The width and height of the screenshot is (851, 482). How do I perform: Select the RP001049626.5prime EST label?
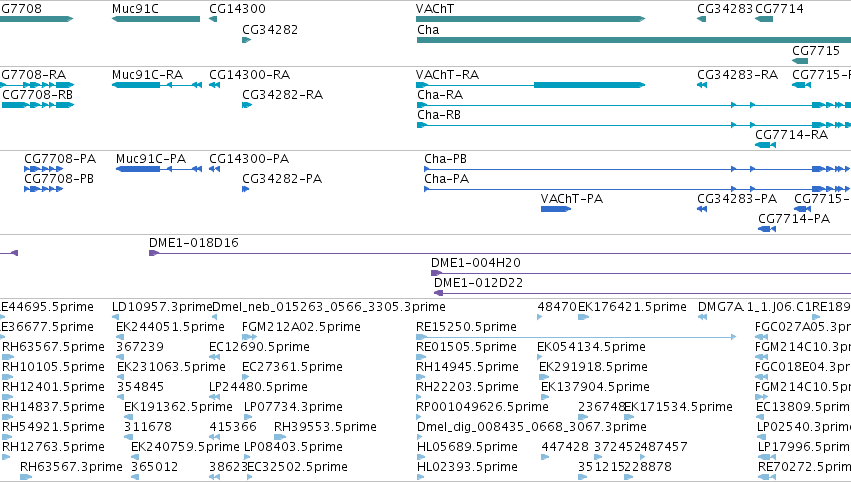pos(482,407)
